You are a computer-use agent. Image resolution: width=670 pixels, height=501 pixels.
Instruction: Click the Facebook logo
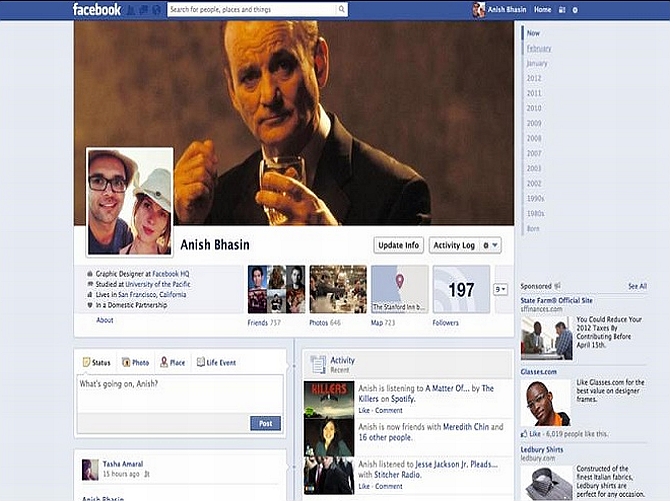97,9
